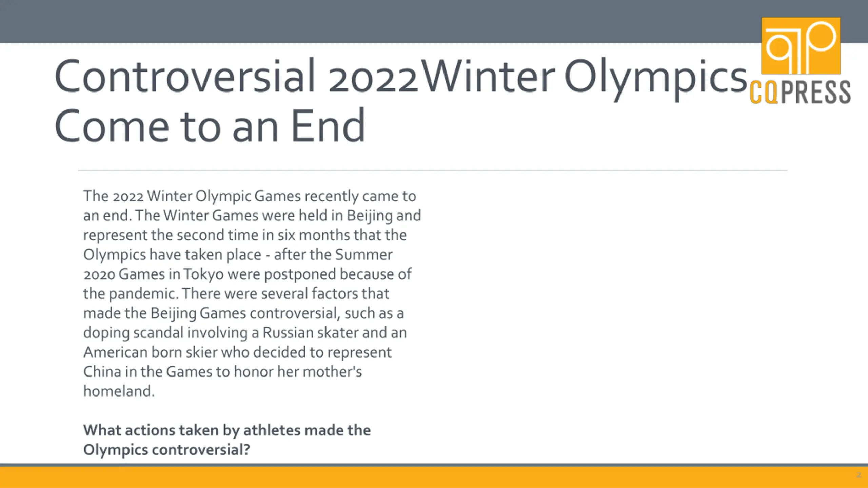
Task: Click "The 2022 Winter Olympic Games" opening line
Action: click(x=192, y=196)
